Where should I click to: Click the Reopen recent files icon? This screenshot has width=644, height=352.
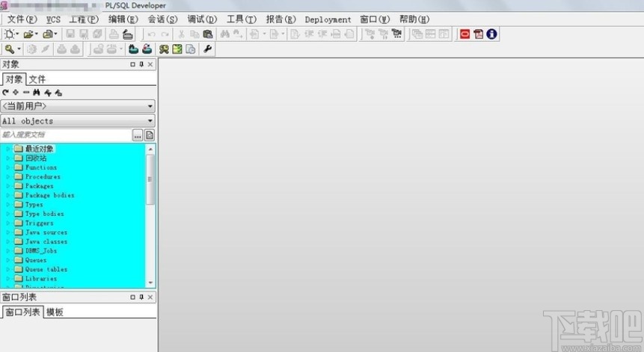click(x=48, y=34)
